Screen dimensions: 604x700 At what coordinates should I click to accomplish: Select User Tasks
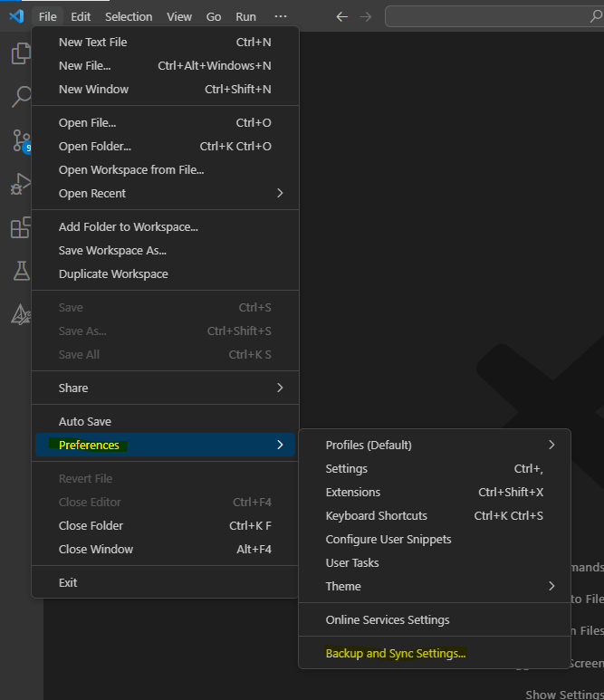[435, 563]
